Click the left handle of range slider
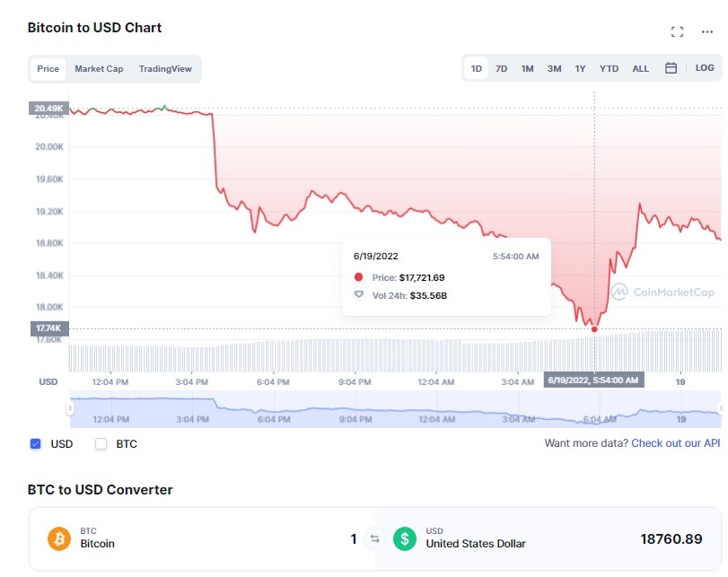 click(x=70, y=409)
